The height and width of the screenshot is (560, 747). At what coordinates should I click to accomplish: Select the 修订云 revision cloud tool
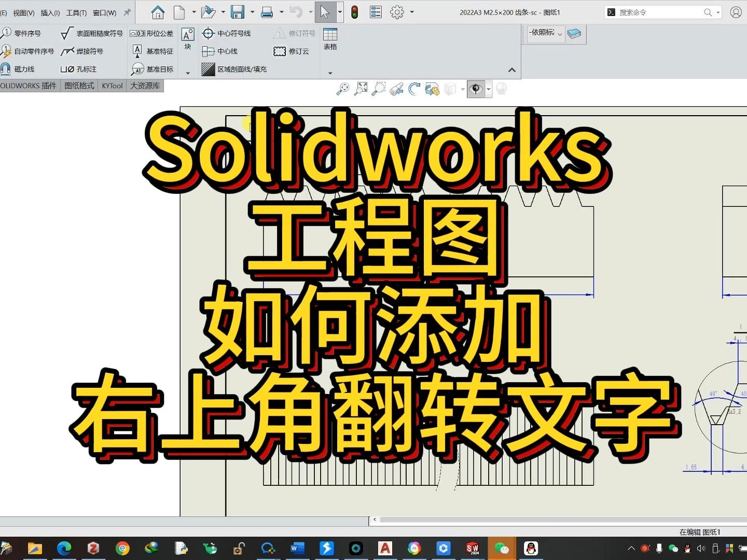tap(292, 51)
